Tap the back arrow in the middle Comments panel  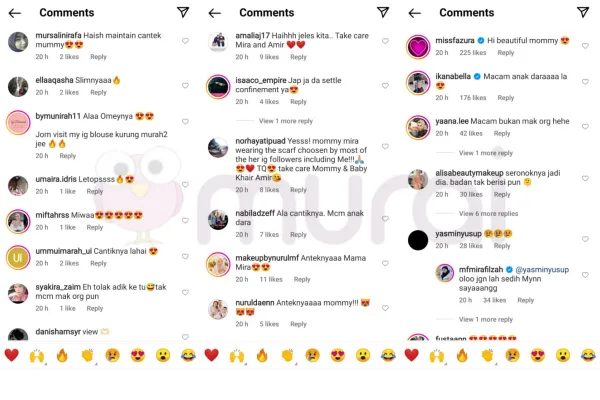click(x=215, y=13)
